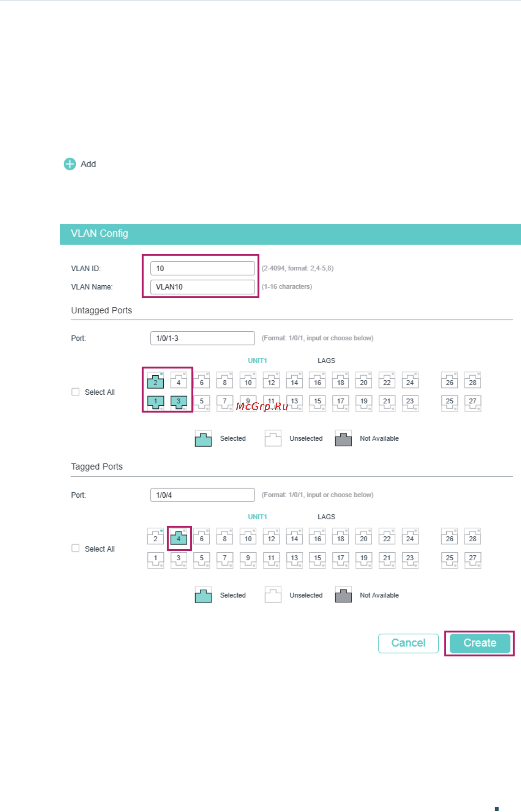The image size is (521, 812).
Task: Click LAGS label in Tagged Ports
Action: (x=326, y=517)
